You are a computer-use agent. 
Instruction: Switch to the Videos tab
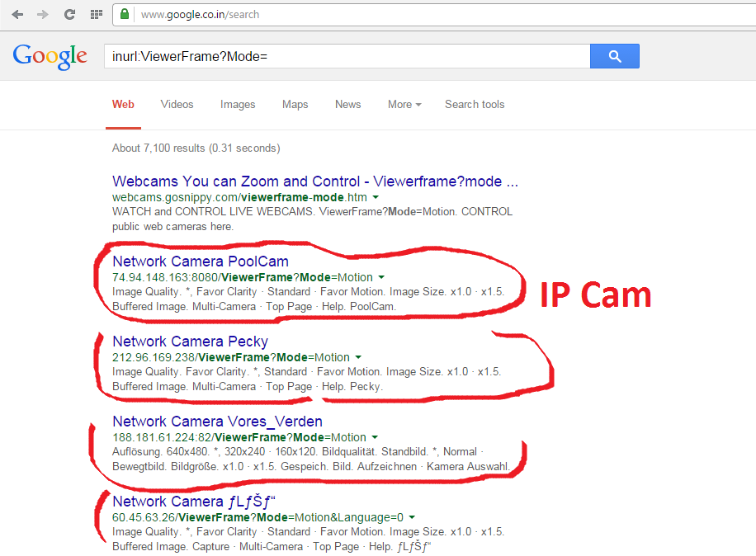177,105
